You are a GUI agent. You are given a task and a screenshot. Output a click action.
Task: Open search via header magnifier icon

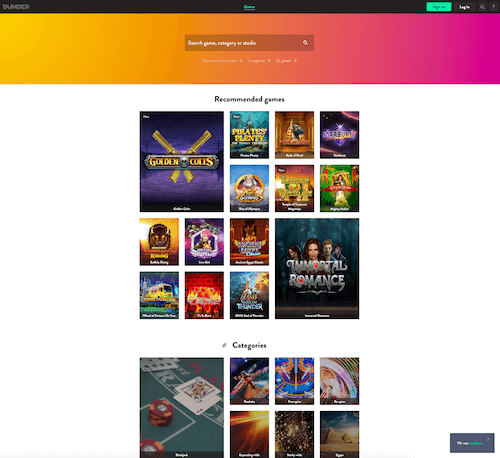click(x=482, y=7)
